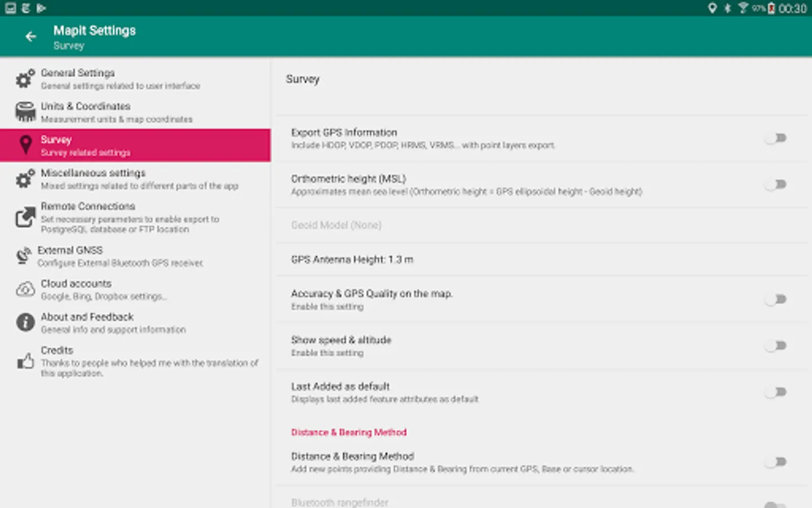Open General Settings category
This screenshot has height=508, width=812.
[135, 78]
